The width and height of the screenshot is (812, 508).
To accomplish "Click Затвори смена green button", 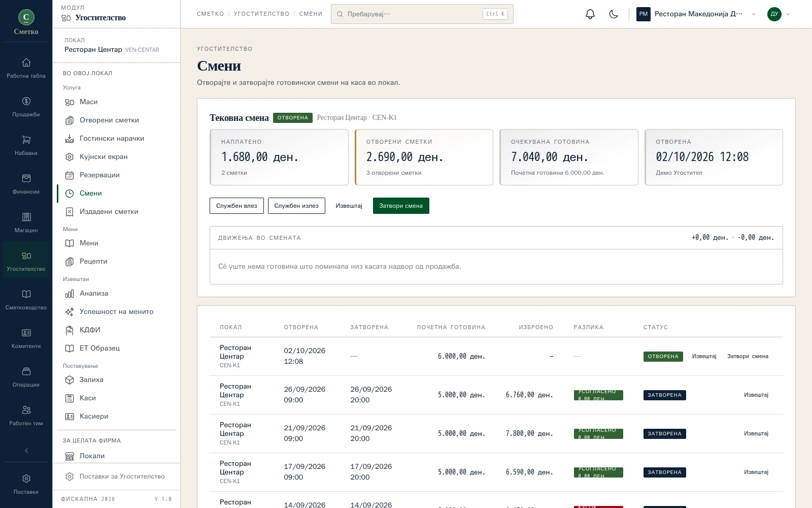I will click(x=401, y=206).
